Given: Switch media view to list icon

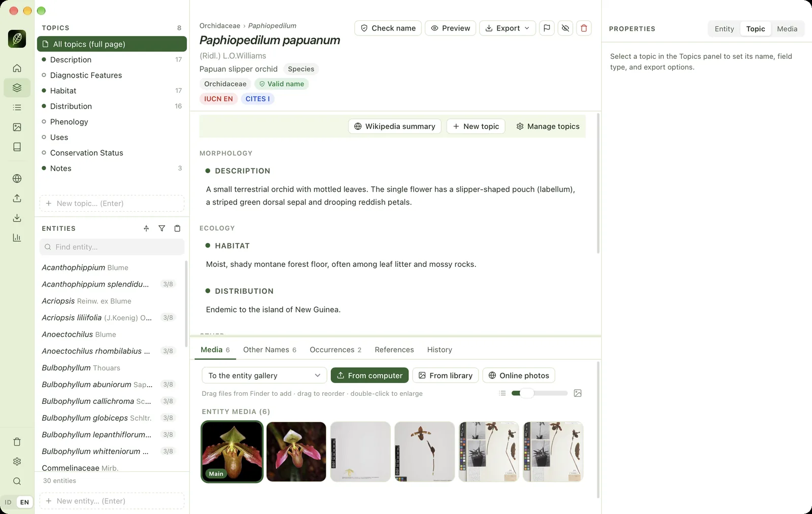Looking at the screenshot, I should pos(502,393).
